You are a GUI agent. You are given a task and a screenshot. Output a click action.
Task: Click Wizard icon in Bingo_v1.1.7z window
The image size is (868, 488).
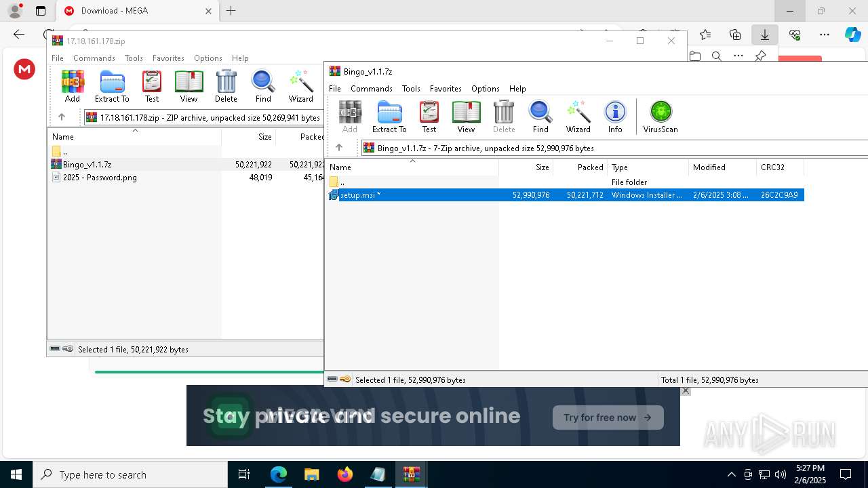(x=578, y=117)
